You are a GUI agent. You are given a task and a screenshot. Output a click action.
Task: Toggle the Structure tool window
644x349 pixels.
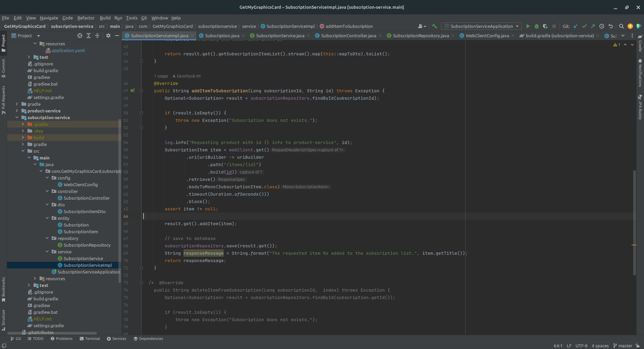(x=3, y=319)
